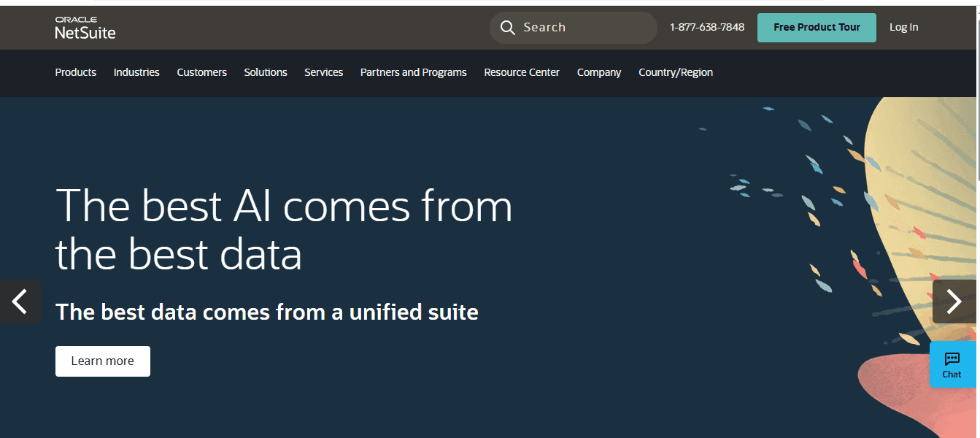
Task: Open the Products menu
Action: coord(75,72)
